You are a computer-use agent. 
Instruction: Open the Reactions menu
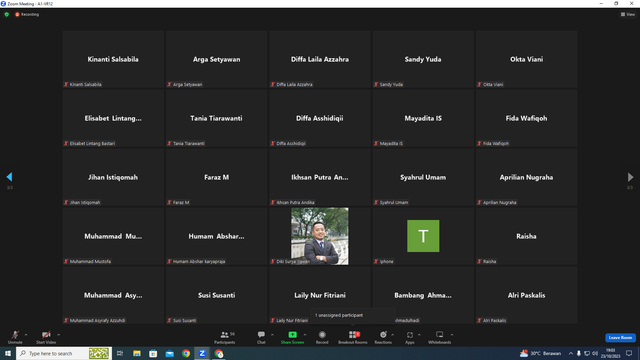click(383, 337)
